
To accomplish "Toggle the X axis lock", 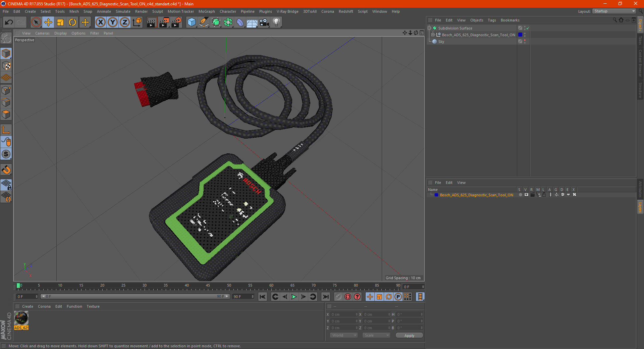I will click(100, 22).
